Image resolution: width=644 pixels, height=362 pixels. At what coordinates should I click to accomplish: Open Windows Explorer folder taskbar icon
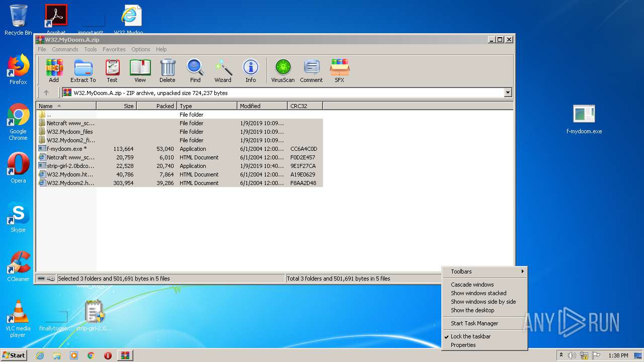tap(57, 355)
